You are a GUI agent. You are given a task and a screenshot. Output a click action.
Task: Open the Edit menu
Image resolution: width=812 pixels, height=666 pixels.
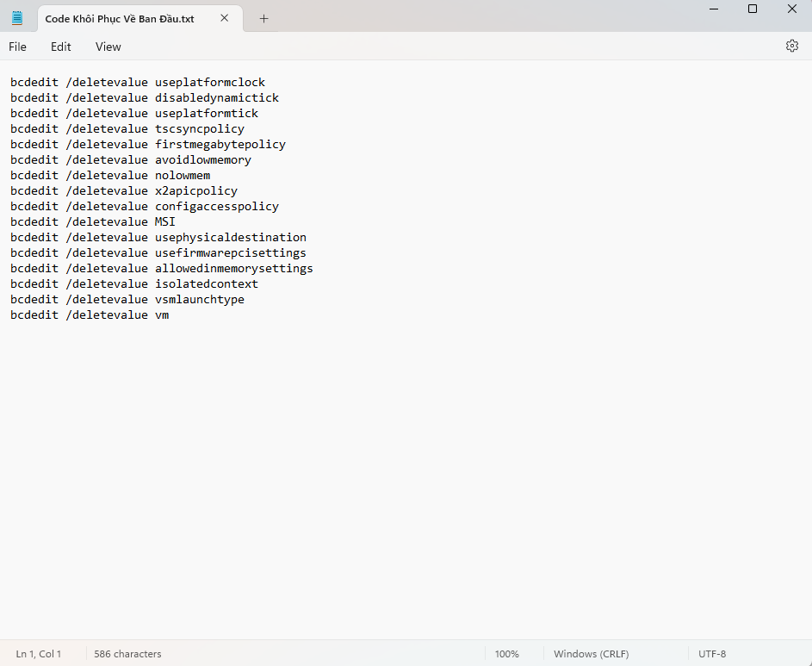(x=60, y=47)
